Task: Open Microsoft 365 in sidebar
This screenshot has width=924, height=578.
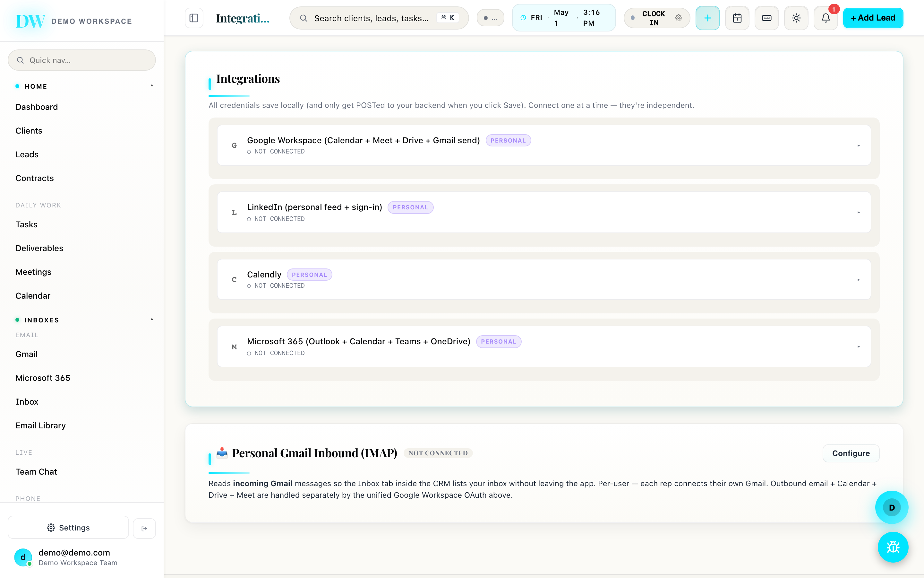Action: click(43, 378)
